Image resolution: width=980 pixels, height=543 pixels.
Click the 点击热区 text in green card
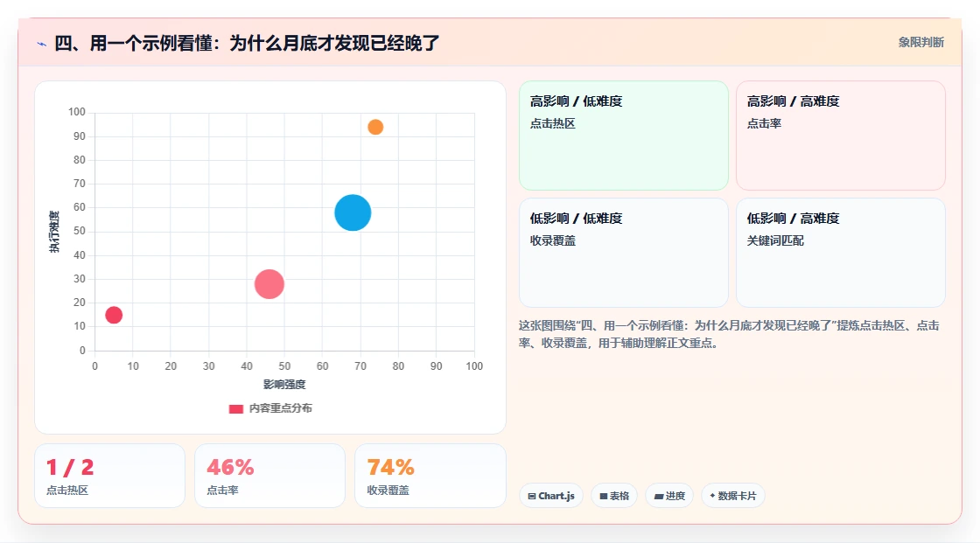[552, 123]
